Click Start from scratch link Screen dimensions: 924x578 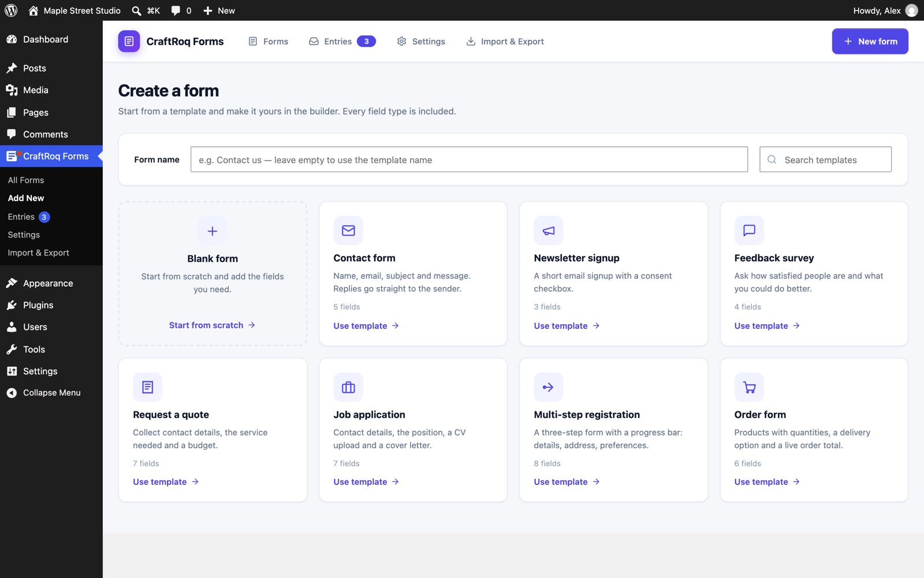click(x=213, y=325)
